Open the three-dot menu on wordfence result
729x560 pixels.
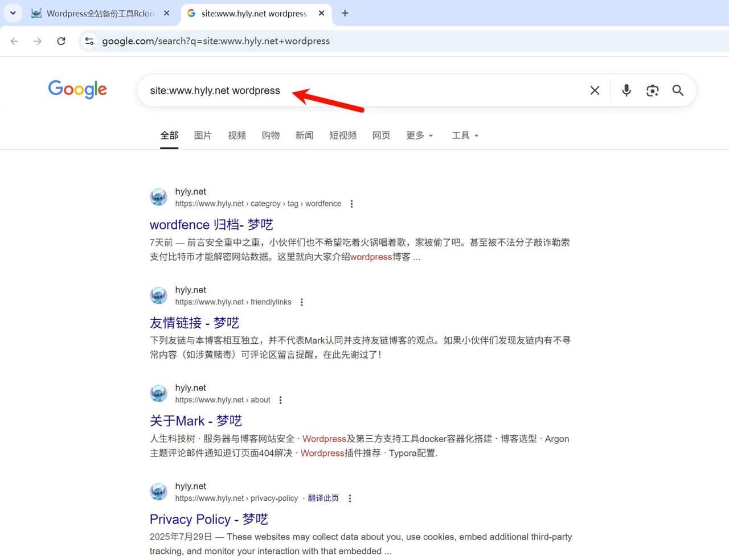click(351, 204)
